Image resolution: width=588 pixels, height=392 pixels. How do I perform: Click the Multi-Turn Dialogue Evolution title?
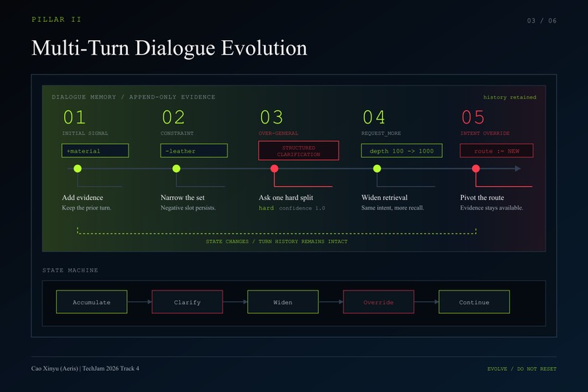[x=169, y=48]
